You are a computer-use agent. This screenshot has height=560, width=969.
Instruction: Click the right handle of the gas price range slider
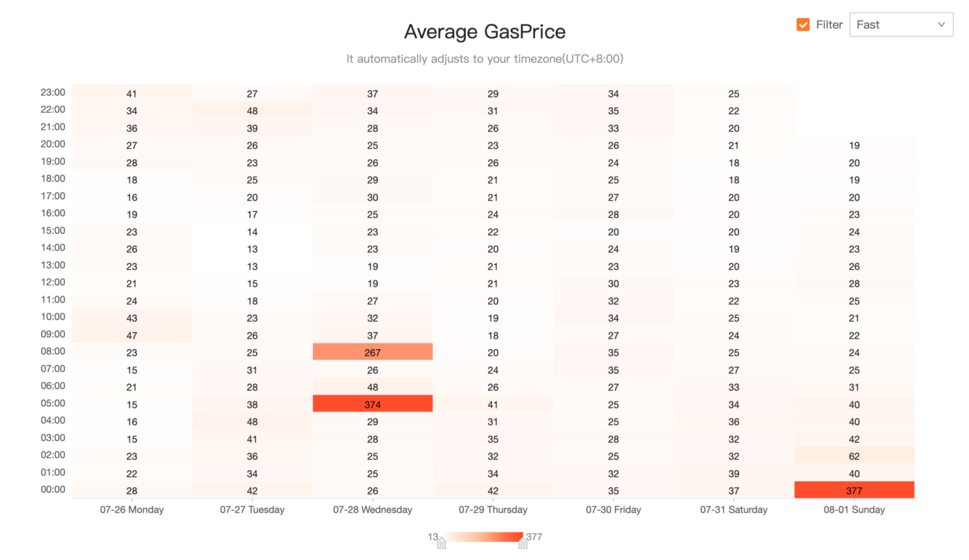click(x=523, y=543)
